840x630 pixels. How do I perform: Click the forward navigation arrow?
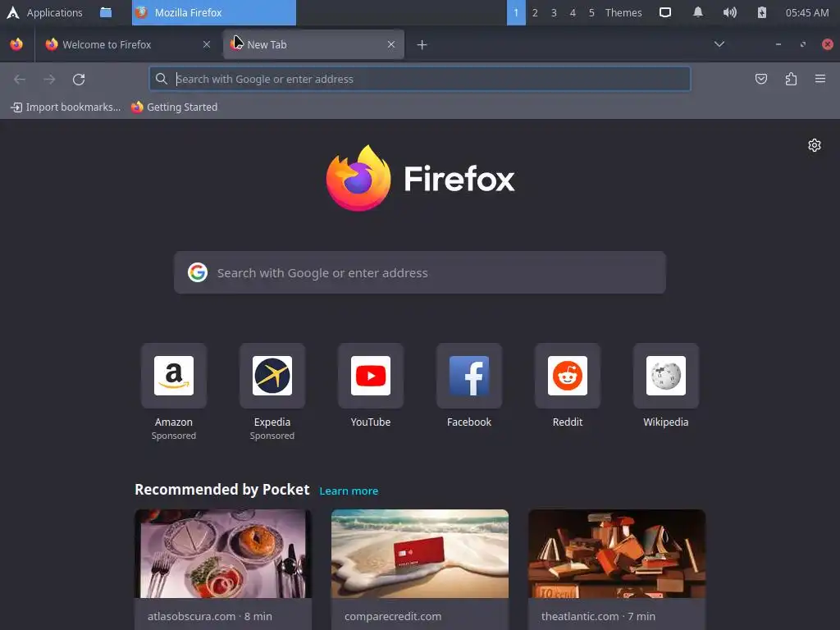click(49, 80)
